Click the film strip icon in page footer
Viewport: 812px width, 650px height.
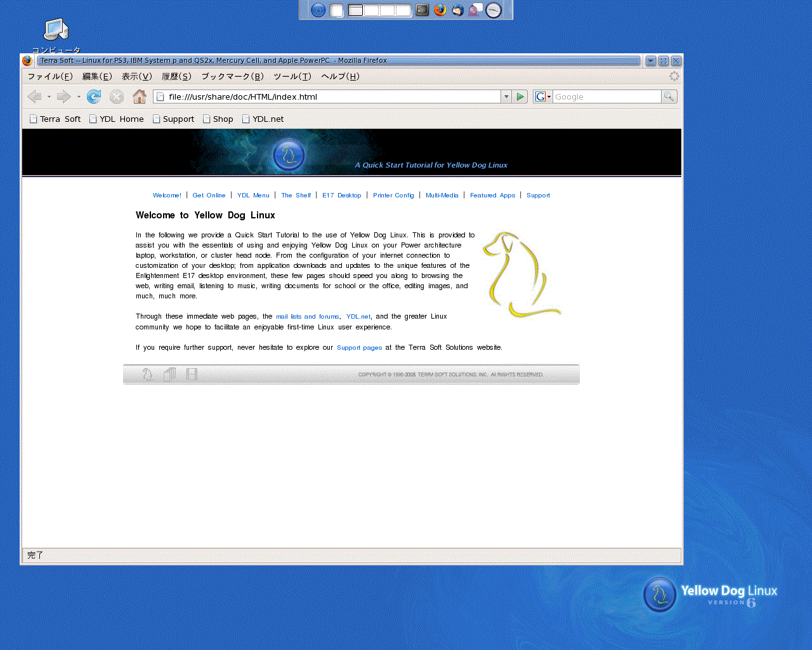coord(192,375)
